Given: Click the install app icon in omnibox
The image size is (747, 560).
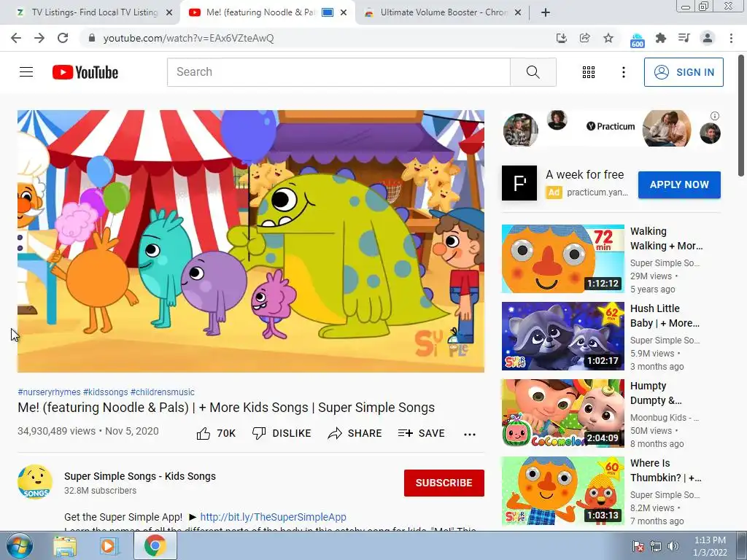Looking at the screenshot, I should click(x=562, y=38).
